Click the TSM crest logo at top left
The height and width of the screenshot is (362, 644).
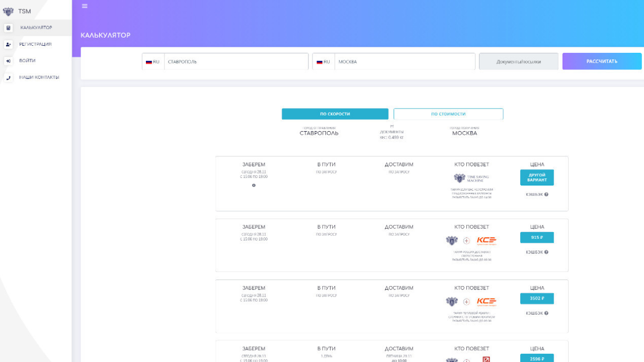pos(8,11)
